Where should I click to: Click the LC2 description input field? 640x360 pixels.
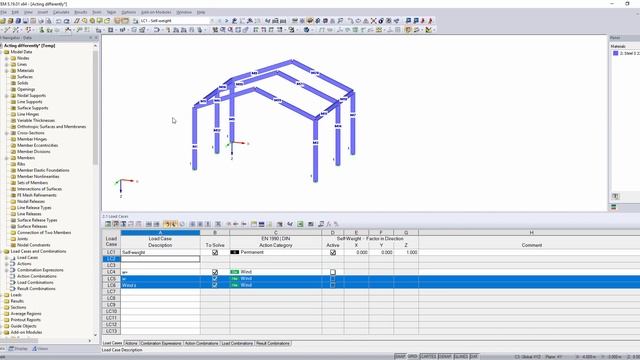pyautogui.click(x=160, y=259)
